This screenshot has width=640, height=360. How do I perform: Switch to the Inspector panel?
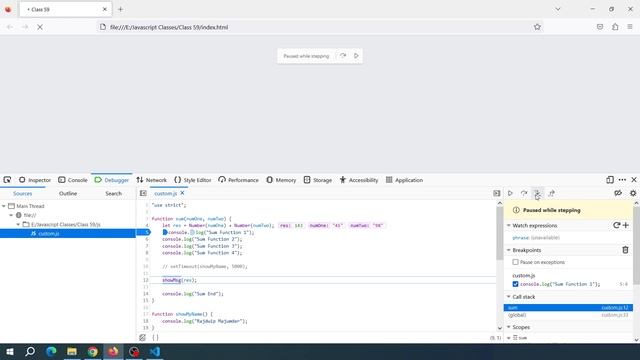coord(35,180)
